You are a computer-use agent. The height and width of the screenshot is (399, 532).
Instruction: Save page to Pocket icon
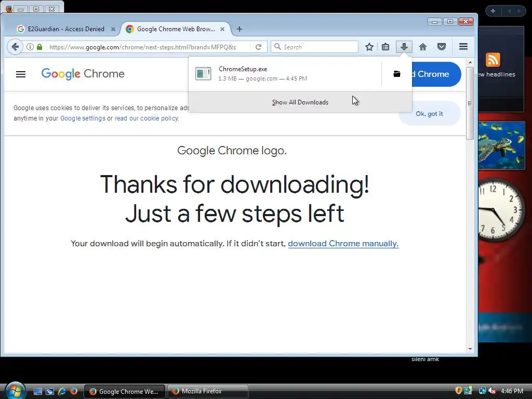pos(442,47)
